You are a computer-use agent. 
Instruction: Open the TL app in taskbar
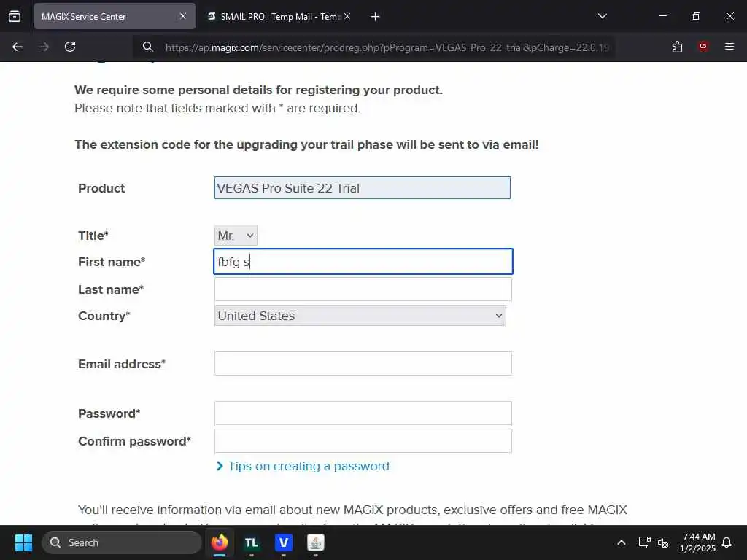[252, 542]
